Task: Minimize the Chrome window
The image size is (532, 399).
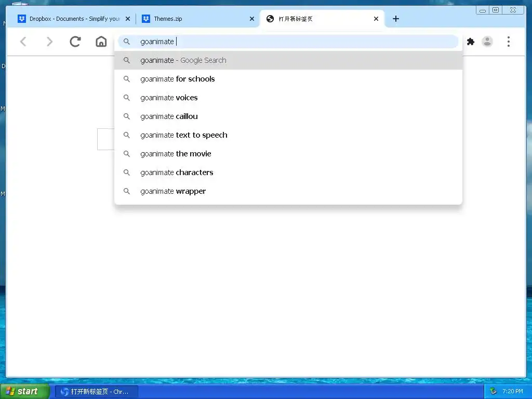Action: (x=483, y=10)
